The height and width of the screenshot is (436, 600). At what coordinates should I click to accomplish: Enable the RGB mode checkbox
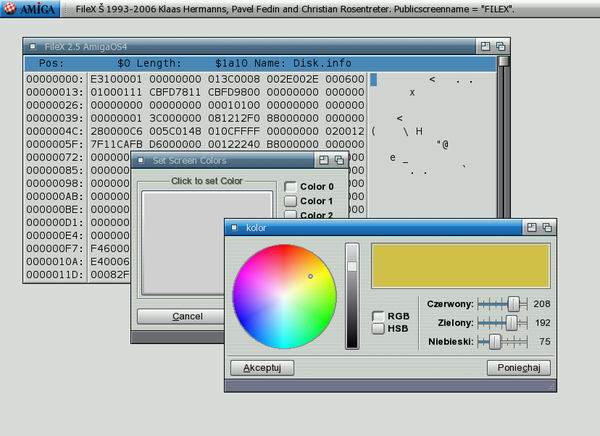[378, 316]
